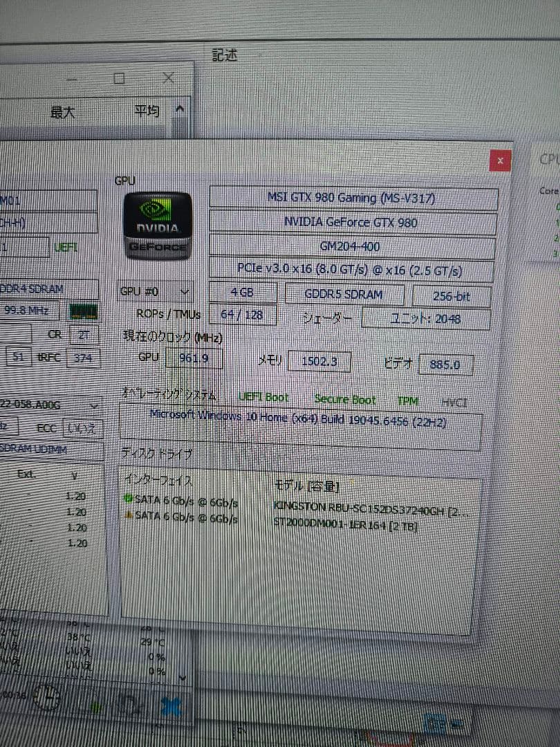Click the memory clock value 1502.3
Viewport: 560px width, 747px height.
(x=319, y=362)
